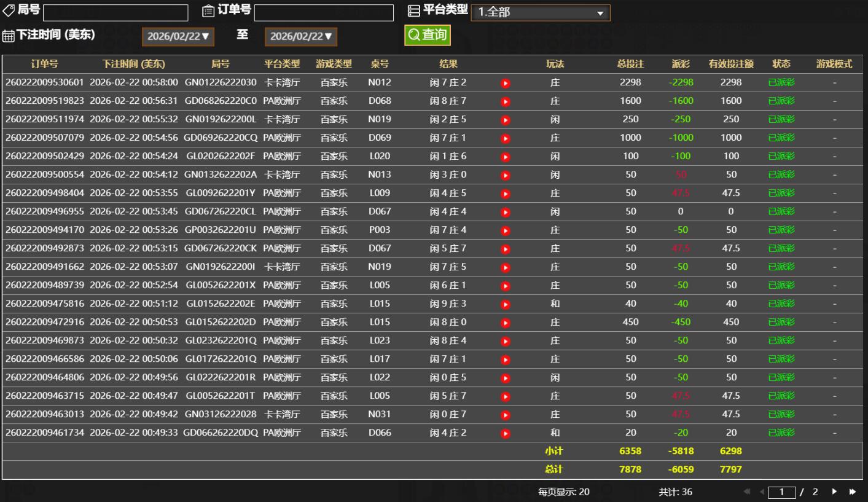This screenshot has width=868, height=502.
Task: Click the 下注时间 (美东) column header
Action: pos(133,64)
